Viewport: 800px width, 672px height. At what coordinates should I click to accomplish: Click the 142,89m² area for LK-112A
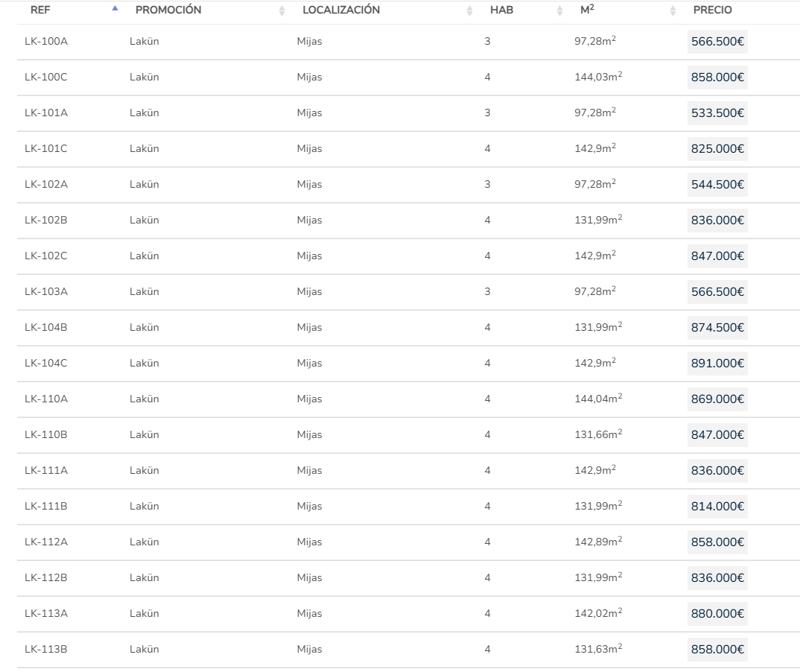click(x=598, y=542)
